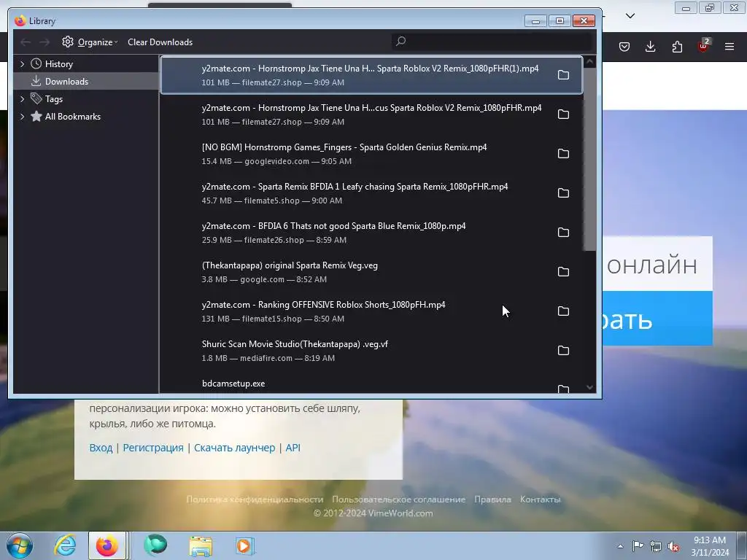The image size is (747, 560).
Task: Open the Политика конфиденциальности footer link
Action: (x=255, y=499)
